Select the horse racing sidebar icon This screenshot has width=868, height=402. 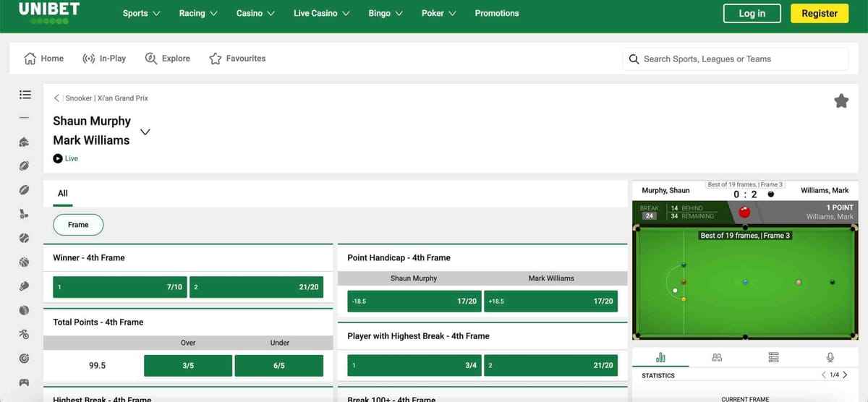(x=25, y=142)
